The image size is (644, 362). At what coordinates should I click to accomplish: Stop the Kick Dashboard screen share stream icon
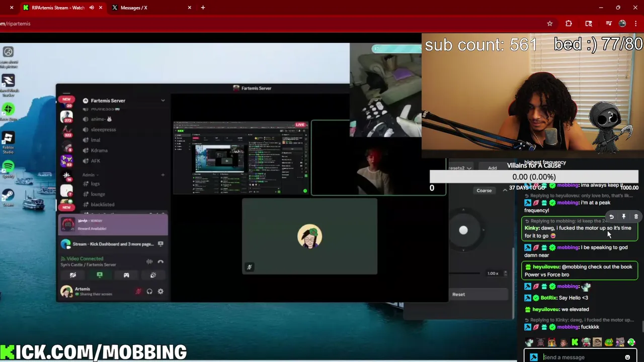160,244
